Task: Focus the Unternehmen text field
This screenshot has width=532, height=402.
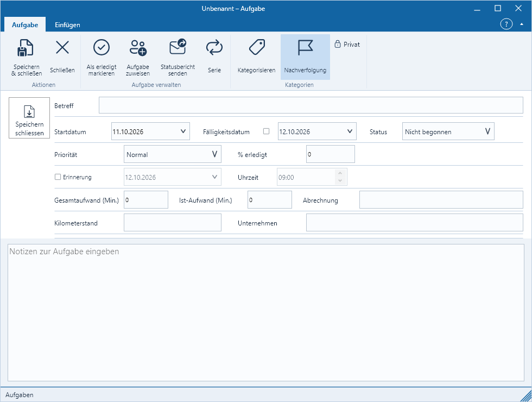Action: click(x=415, y=222)
